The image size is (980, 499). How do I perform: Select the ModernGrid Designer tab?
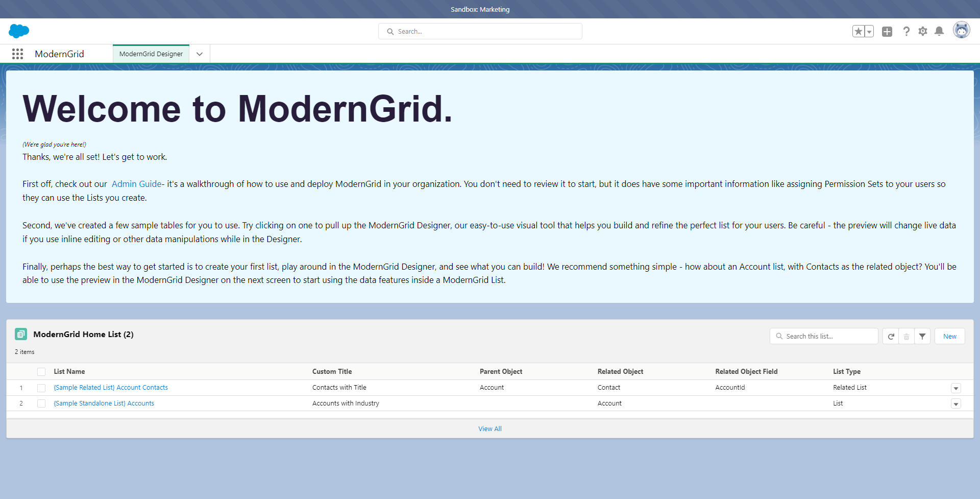point(151,54)
